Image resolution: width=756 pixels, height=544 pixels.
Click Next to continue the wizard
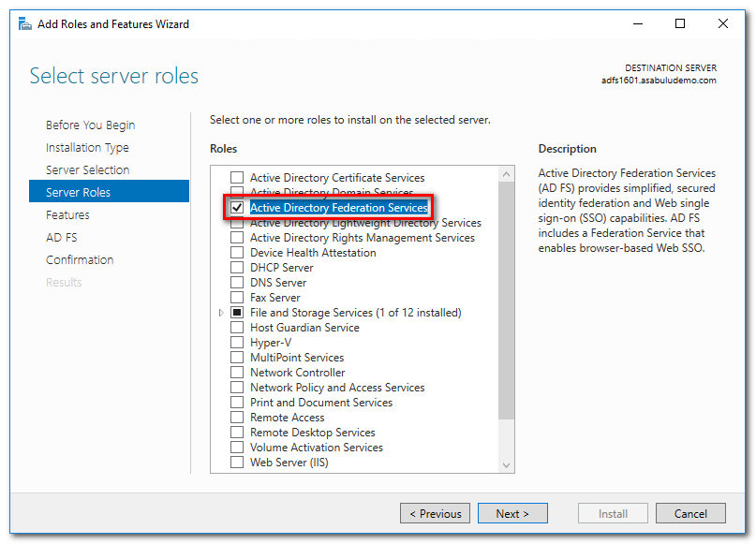[x=512, y=514]
